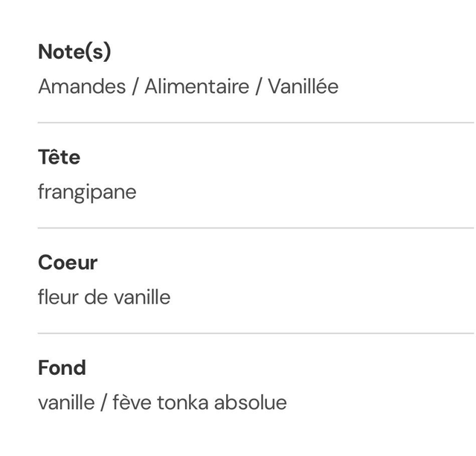Click the Tête section heading
This screenshot has width=476, height=456.
[x=59, y=158]
